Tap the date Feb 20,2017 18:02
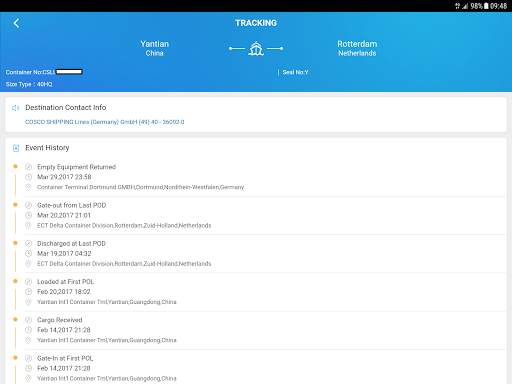 coord(64,292)
